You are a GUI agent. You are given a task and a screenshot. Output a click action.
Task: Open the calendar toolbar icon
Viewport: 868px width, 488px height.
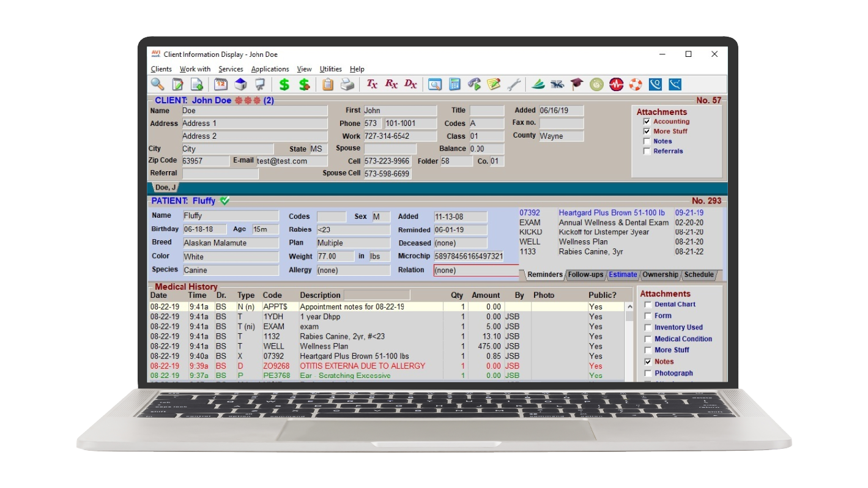point(221,84)
